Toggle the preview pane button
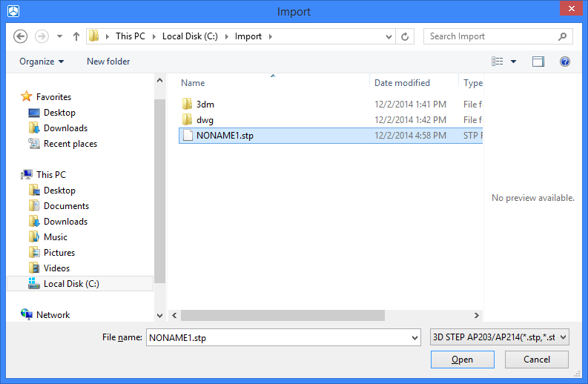The height and width of the screenshot is (384, 588). tap(538, 62)
